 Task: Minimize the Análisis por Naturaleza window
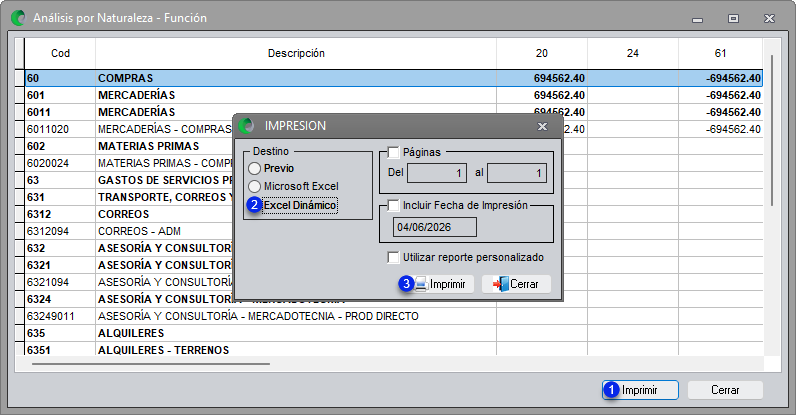[x=698, y=19]
